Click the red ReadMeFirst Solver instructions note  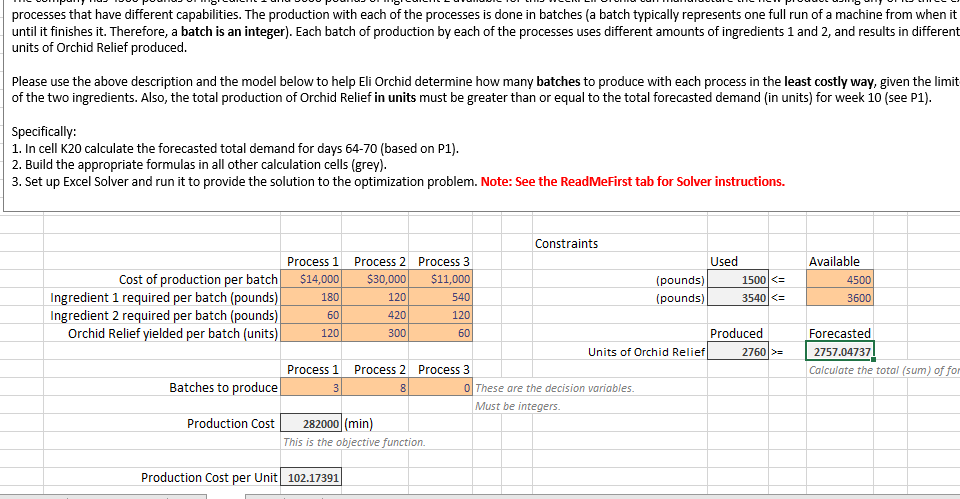[x=632, y=181]
